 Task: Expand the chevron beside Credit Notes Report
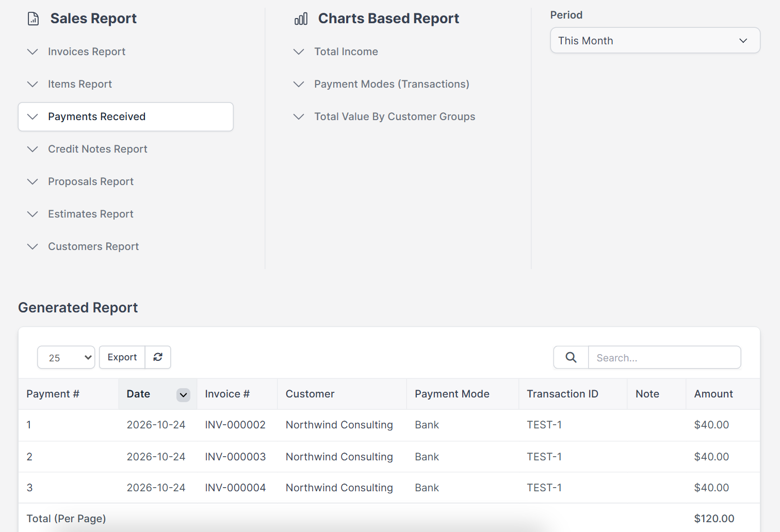pos(32,149)
